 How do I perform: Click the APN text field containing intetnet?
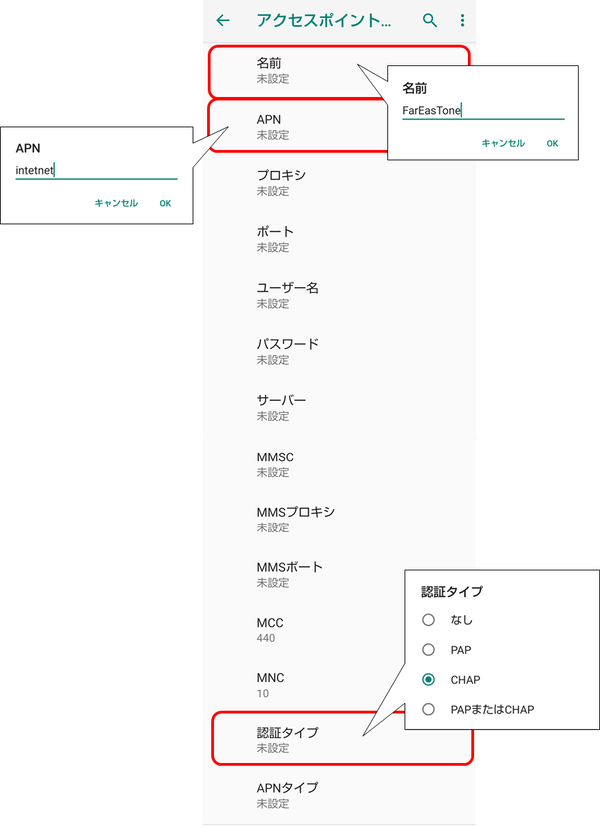(96, 171)
